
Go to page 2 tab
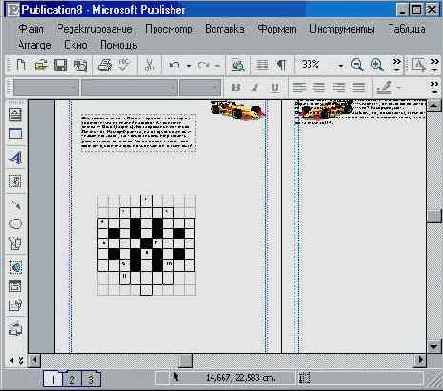coord(72,379)
